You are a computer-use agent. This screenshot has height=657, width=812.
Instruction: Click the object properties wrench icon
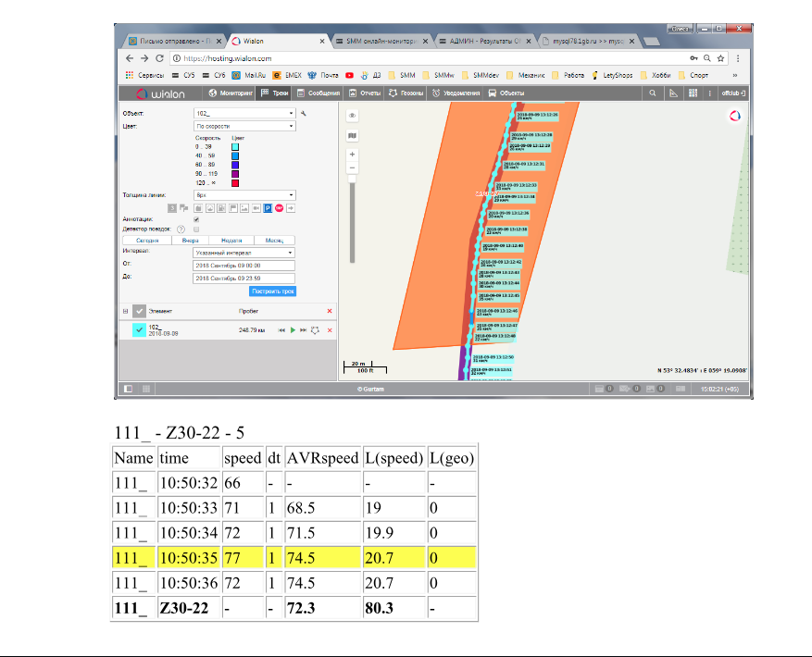coord(303,114)
